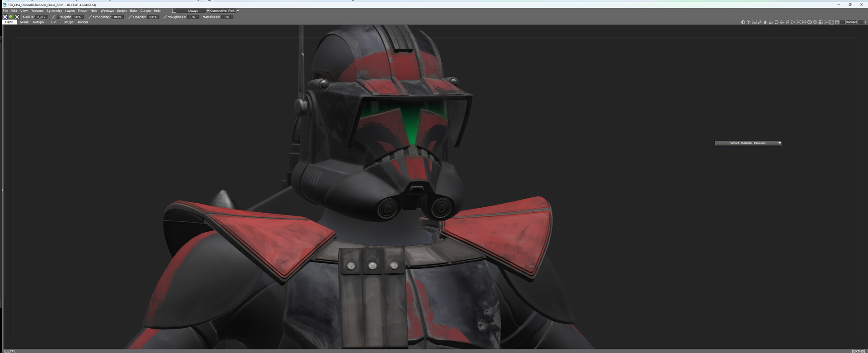The width and height of the screenshot is (868, 353).
Task: Open the Layers menu
Action: click(x=70, y=11)
